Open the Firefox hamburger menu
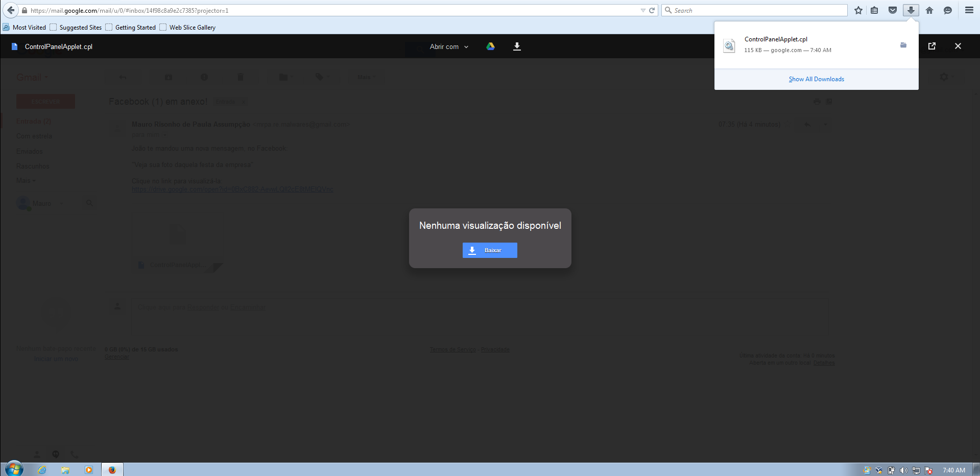 tap(969, 10)
